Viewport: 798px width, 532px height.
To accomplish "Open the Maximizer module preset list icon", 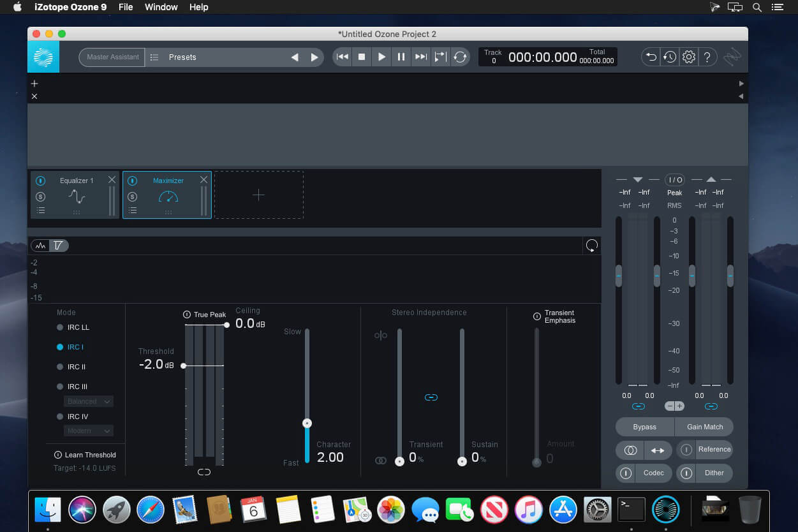I will coord(133,211).
